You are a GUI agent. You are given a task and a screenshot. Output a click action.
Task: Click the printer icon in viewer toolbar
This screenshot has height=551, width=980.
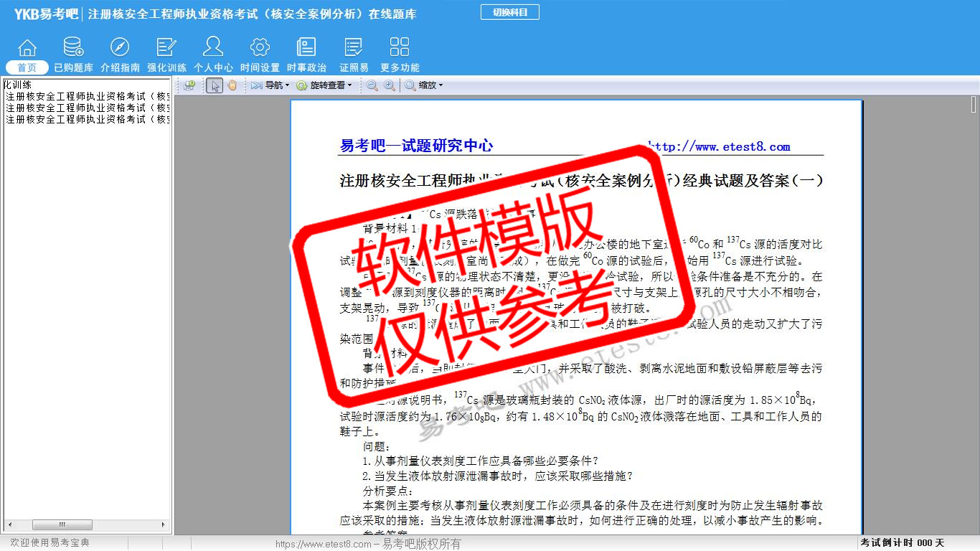tap(189, 85)
